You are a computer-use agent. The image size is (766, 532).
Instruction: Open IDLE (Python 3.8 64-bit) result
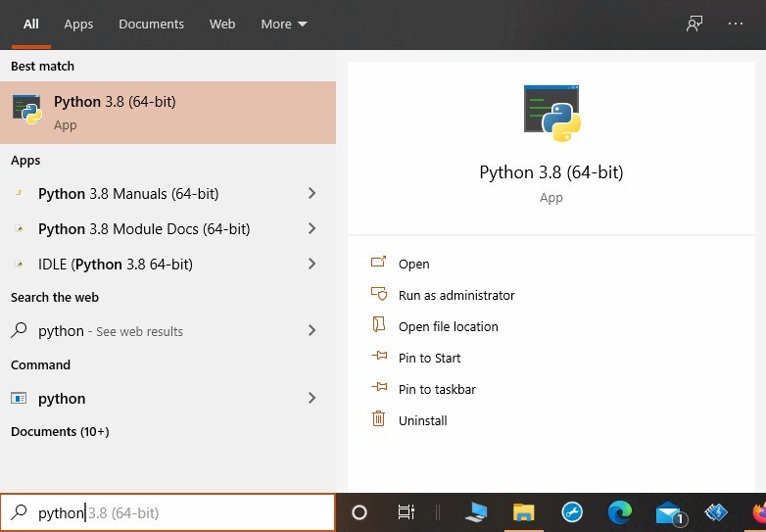tap(168, 264)
